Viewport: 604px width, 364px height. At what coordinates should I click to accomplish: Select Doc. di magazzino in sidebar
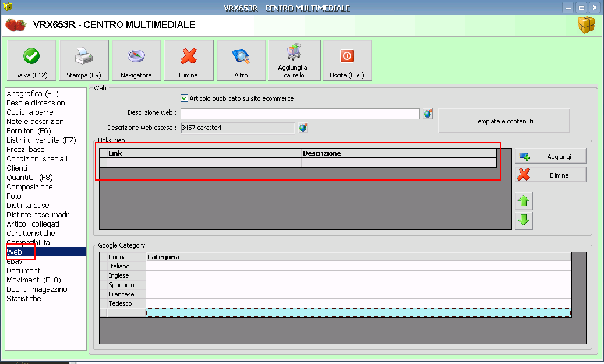click(x=37, y=289)
